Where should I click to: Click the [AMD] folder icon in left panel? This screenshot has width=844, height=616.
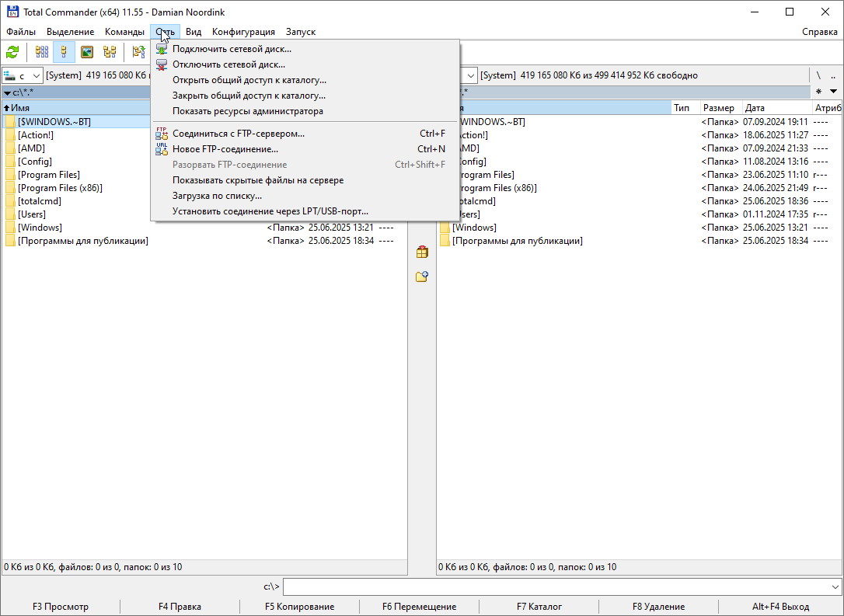(x=10, y=148)
